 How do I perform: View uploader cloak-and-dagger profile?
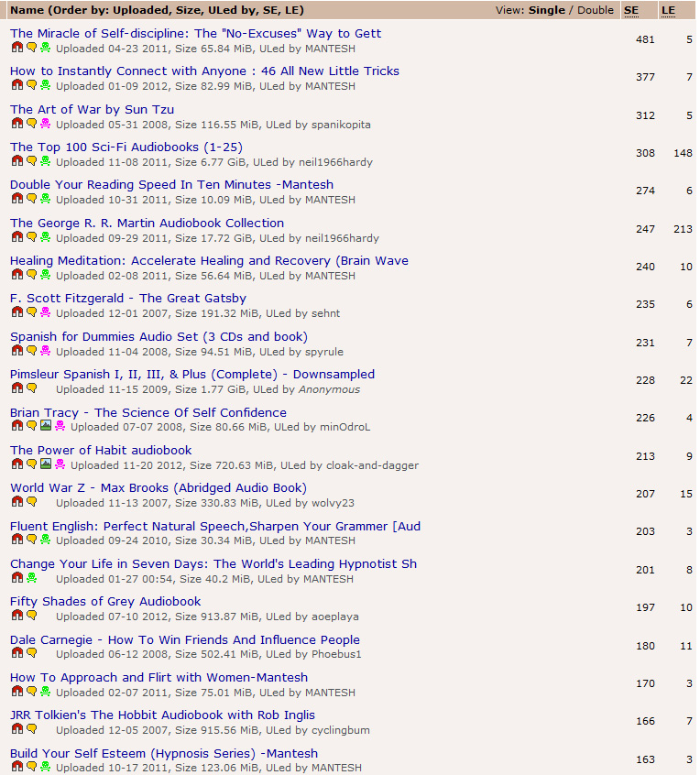pos(373,465)
